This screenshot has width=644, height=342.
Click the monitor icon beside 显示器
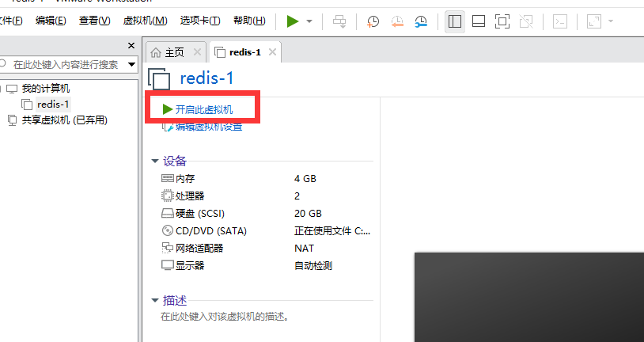[x=167, y=265]
